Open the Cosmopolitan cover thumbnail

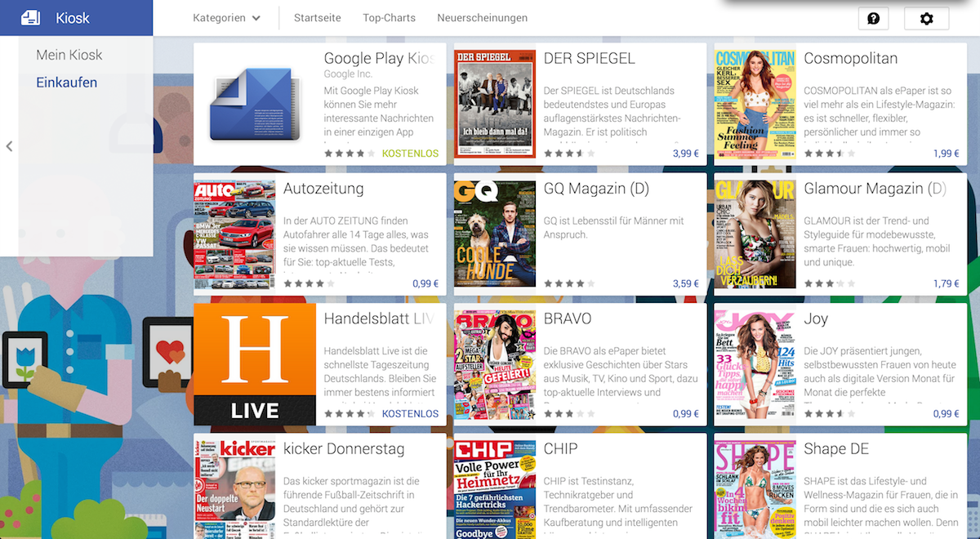point(755,105)
